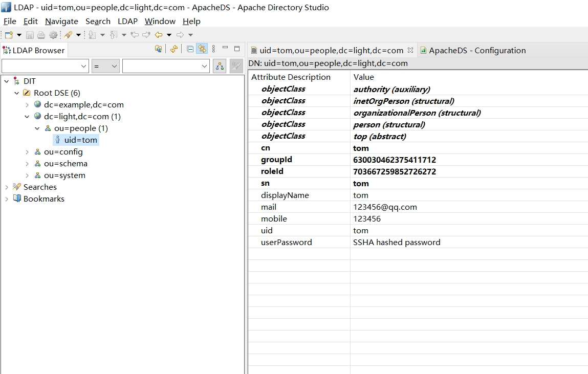Click the quick search subtree scope icon

tap(220, 66)
